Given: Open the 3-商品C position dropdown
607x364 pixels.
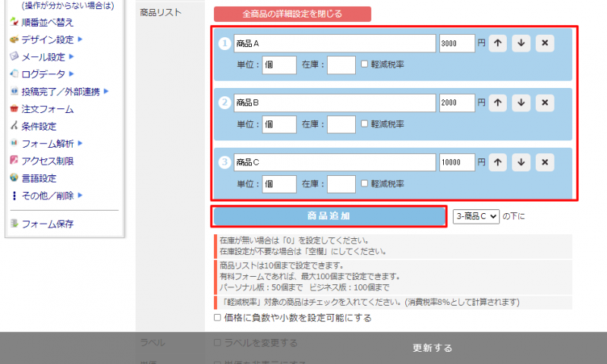Looking at the screenshot, I should pos(476,216).
